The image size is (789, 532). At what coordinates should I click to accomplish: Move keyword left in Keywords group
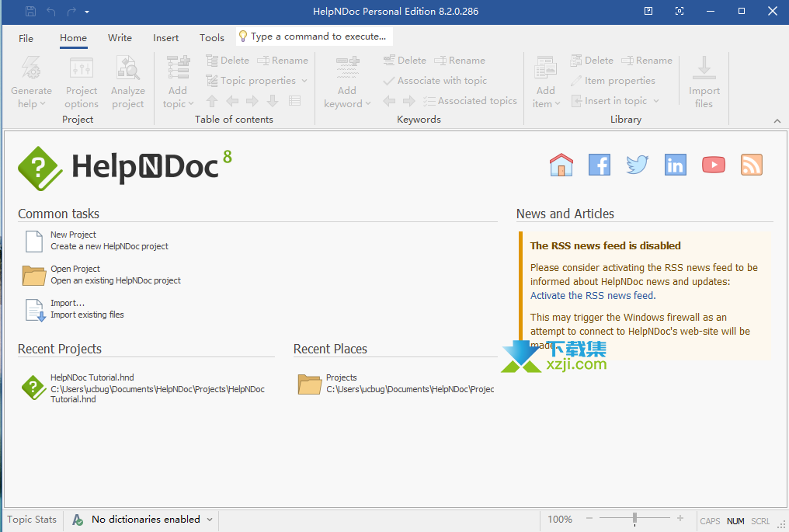tap(389, 101)
